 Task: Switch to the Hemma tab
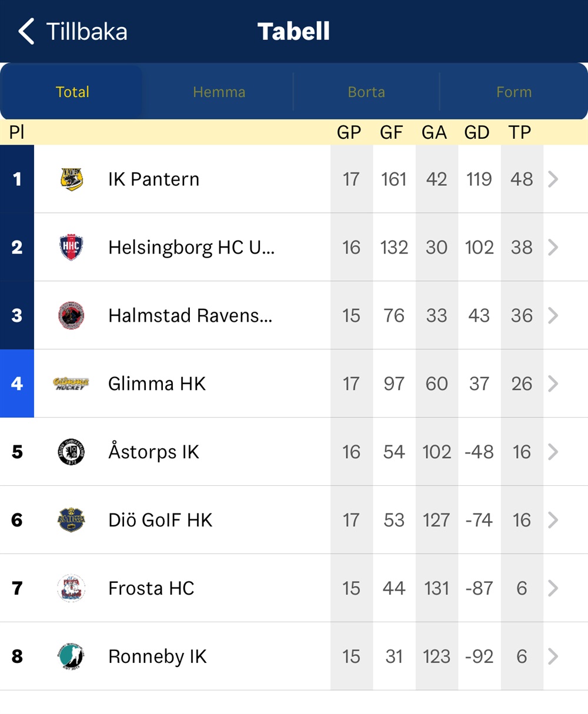tap(219, 92)
